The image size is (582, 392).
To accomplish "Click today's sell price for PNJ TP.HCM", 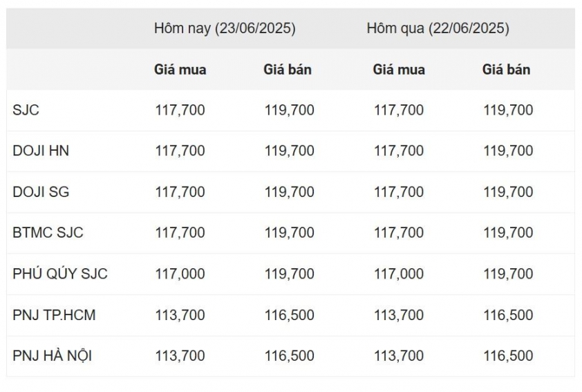I will (x=289, y=315).
